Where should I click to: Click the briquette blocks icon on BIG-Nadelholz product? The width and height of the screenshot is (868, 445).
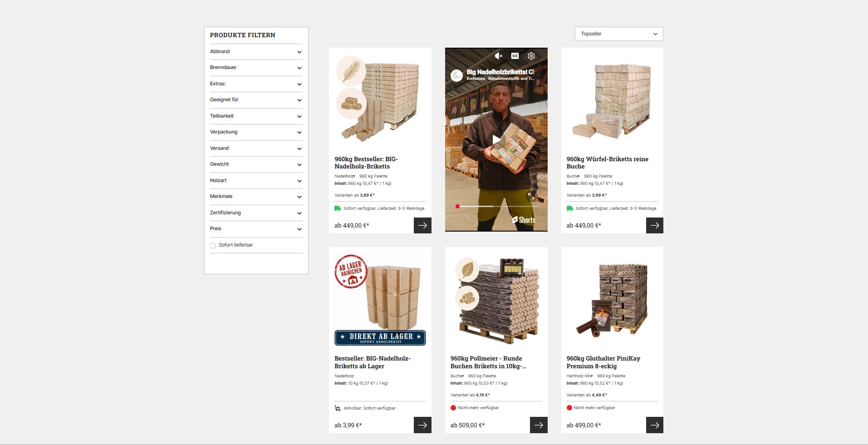(351, 104)
